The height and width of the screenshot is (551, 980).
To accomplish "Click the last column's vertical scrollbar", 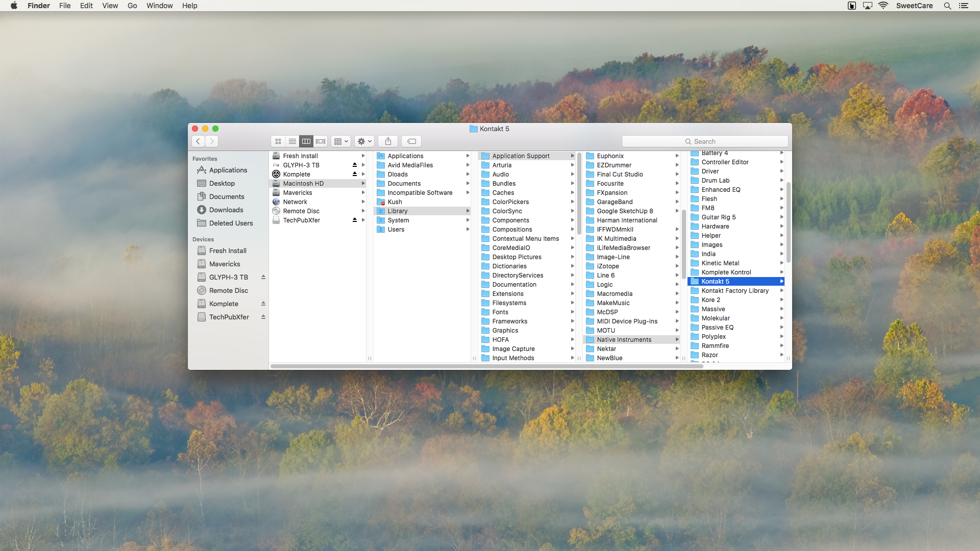I will (x=788, y=222).
